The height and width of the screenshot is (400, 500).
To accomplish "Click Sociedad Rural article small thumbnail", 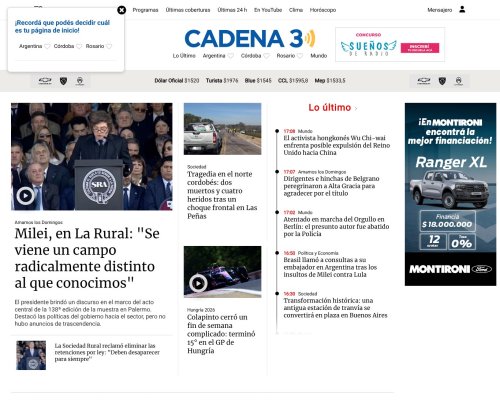I will click(x=31, y=355).
